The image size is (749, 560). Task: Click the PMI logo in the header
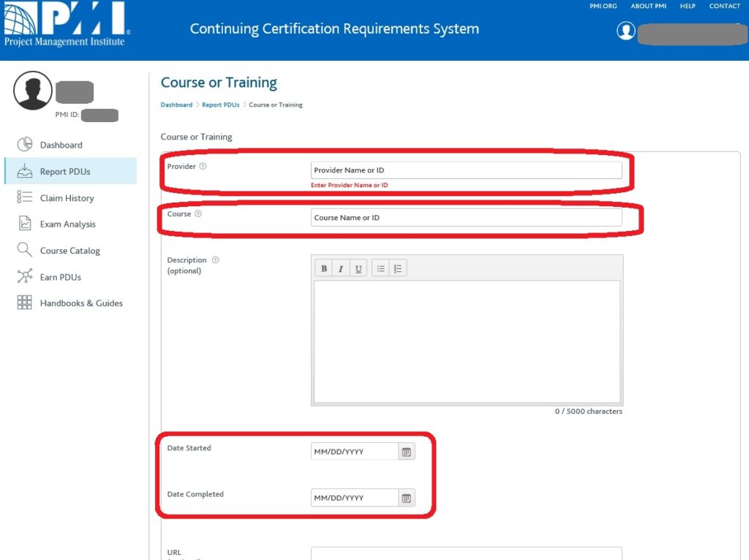[67, 24]
